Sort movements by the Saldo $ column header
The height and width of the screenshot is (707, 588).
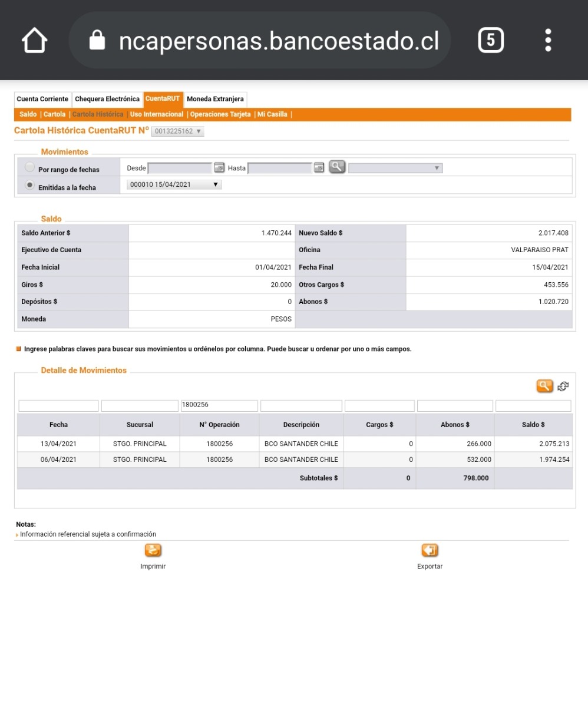click(533, 425)
